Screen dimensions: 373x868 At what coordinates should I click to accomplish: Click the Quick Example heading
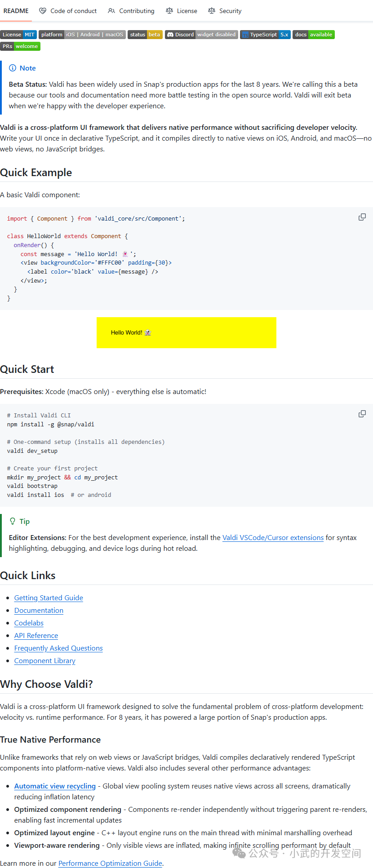(36, 173)
